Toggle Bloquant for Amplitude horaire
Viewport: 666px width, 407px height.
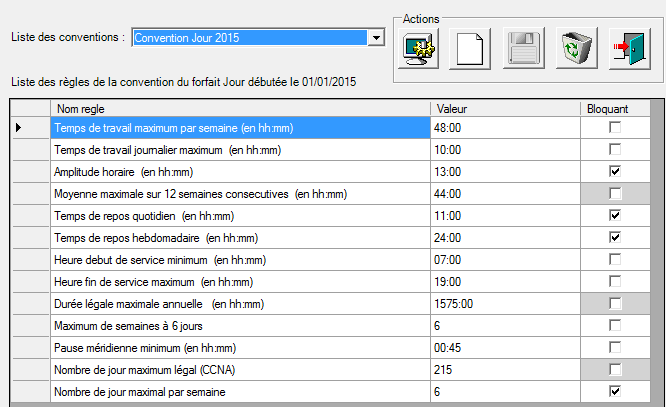tap(614, 171)
